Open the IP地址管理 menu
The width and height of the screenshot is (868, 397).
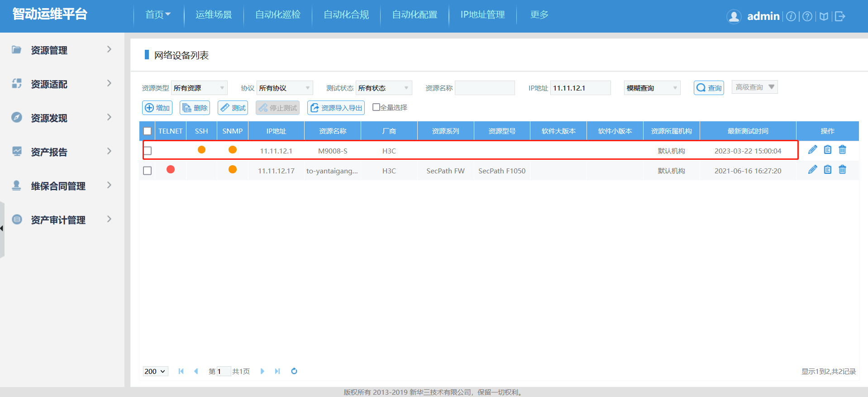(x=482, y=15)
